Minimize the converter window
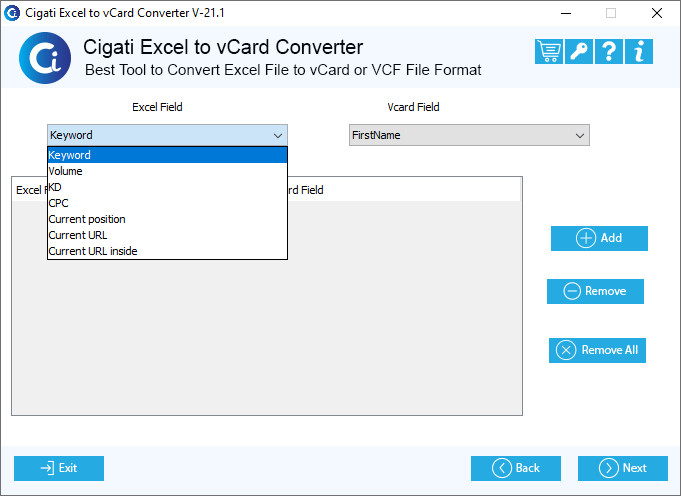The height and width of the screenshot is (496, 681). [x=566, y=13]
